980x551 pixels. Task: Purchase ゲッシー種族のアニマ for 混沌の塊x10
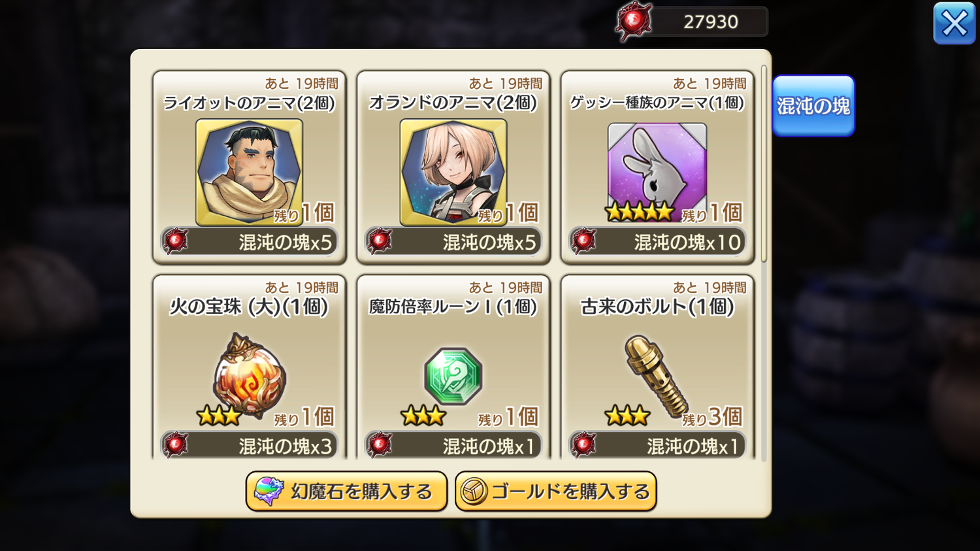[x=657, y=242]
